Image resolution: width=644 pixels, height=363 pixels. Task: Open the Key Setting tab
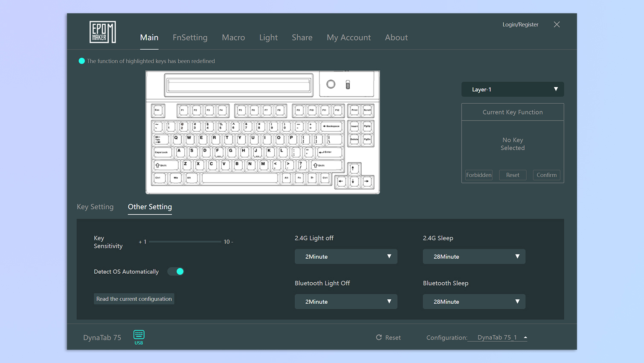click(95, 207)
